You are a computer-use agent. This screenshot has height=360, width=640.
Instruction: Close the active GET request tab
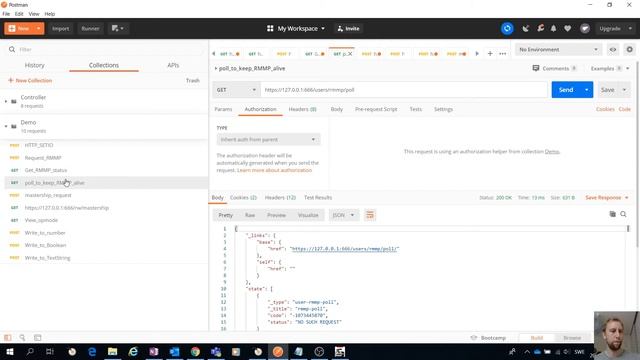pos(350,53)
